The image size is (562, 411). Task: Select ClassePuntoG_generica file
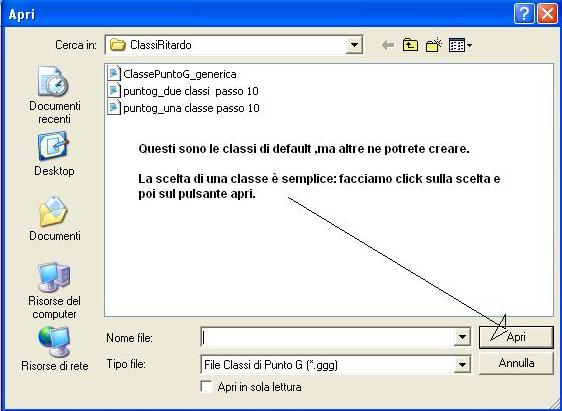(172, 74)
